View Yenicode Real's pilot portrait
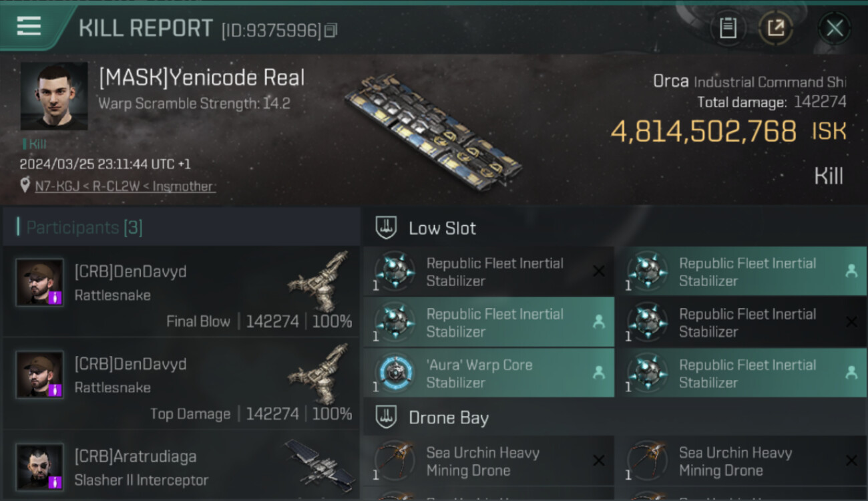 (x=54, y=97)
